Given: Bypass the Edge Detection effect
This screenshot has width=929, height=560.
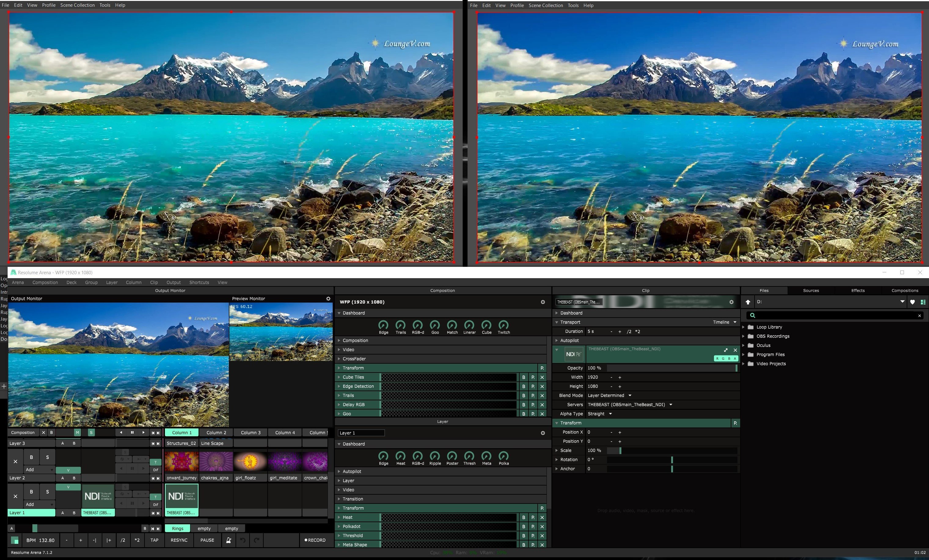Looking at the screenshot, I should [523, 386].
